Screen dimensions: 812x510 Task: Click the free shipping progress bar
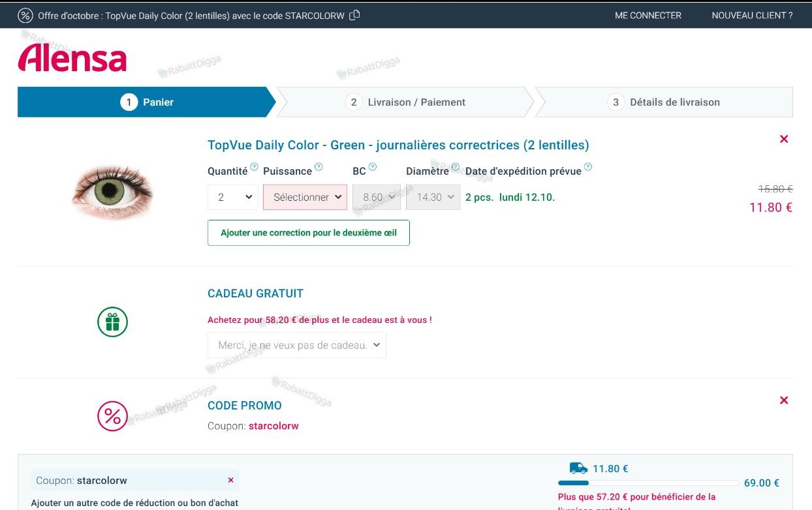click(x=648, y=483)
